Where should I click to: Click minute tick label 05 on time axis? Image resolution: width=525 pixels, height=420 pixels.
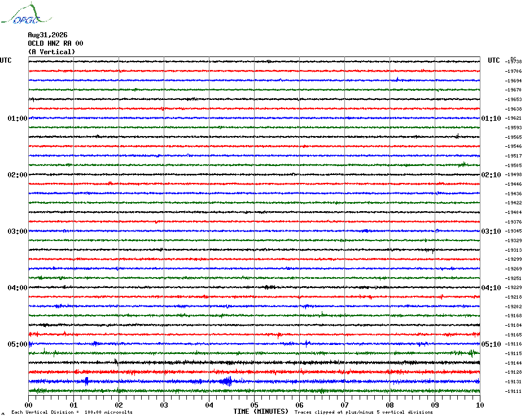click(x=255, y=405)
